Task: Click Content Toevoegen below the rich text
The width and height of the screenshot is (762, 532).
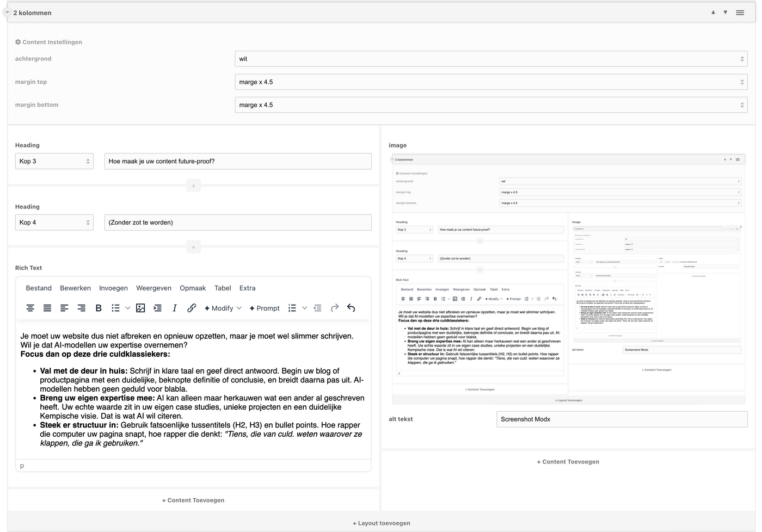Action: click(x=193, y=500)
